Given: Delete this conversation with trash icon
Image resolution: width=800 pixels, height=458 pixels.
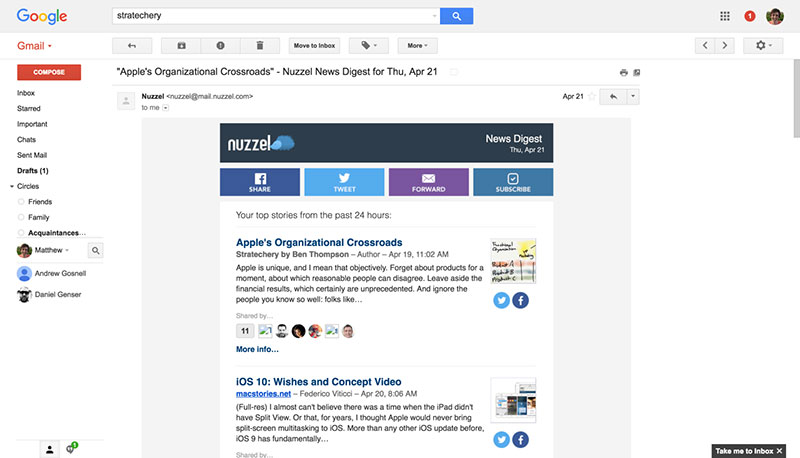Looking at the screenshot, I should coord(260,45).
